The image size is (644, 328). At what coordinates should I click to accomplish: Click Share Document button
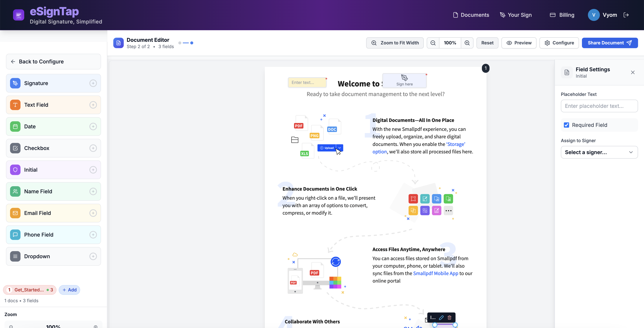coord(610,43)
